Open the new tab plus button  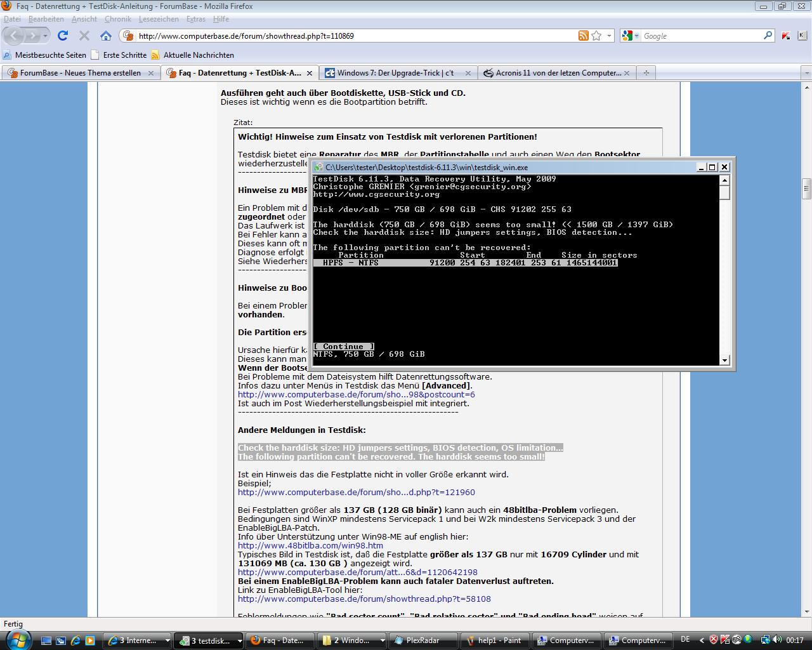pyautogui.click(x=646, y=73)
